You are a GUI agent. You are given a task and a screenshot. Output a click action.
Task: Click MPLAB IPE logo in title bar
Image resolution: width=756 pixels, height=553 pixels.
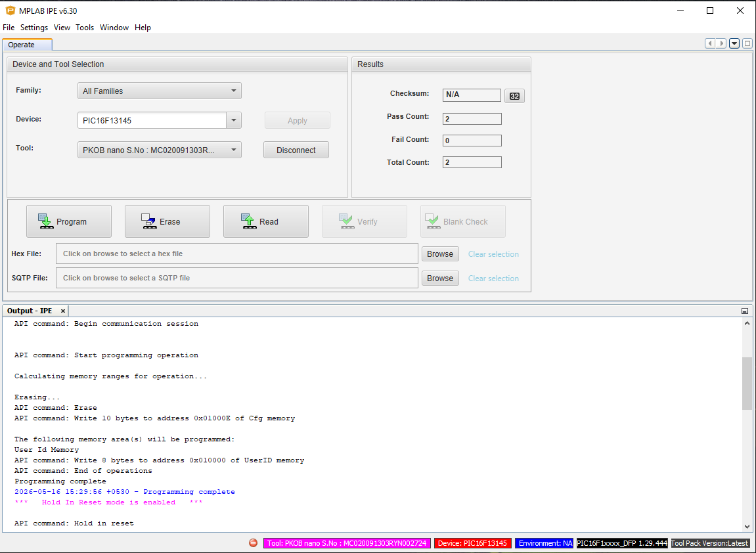(10, 11)
